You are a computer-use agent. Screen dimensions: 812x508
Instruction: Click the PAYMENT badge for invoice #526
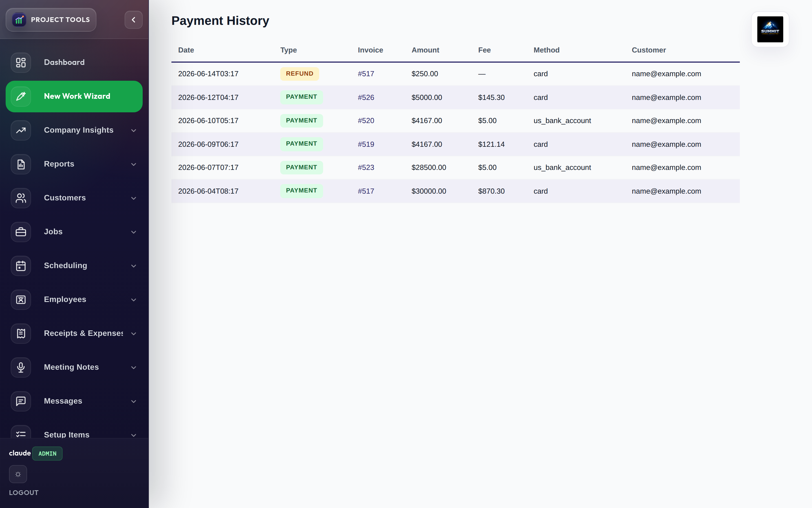point(301,97)
